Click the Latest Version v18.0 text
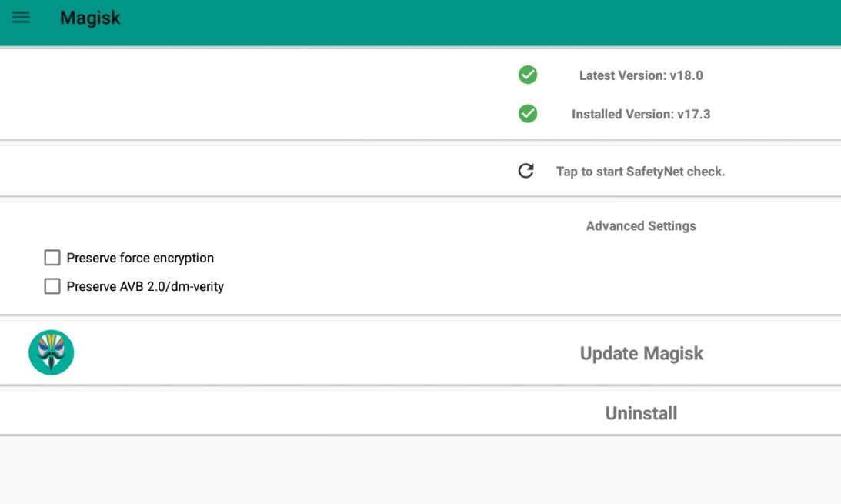 tap(641, 75)
